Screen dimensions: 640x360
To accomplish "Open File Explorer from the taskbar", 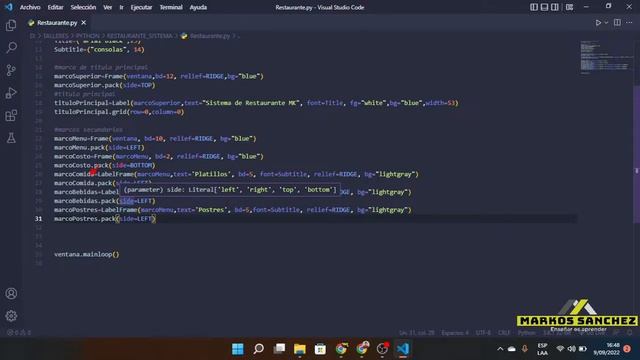I will click(x=300, y=349).
